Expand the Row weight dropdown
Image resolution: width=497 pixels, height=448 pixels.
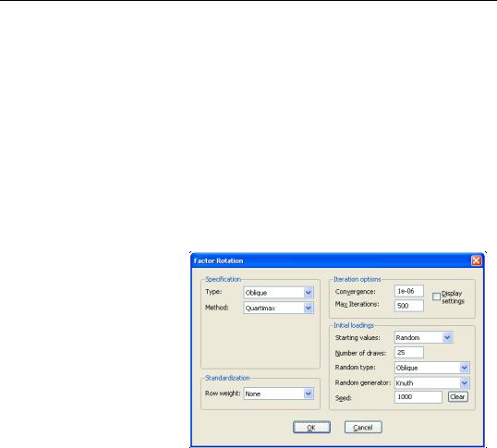[x=279, y=394]
